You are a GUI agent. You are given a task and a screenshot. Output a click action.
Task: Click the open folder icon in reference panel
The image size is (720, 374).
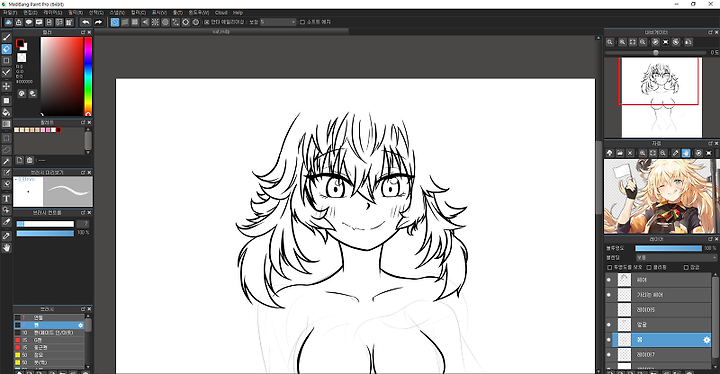click(x=620, y=153)
